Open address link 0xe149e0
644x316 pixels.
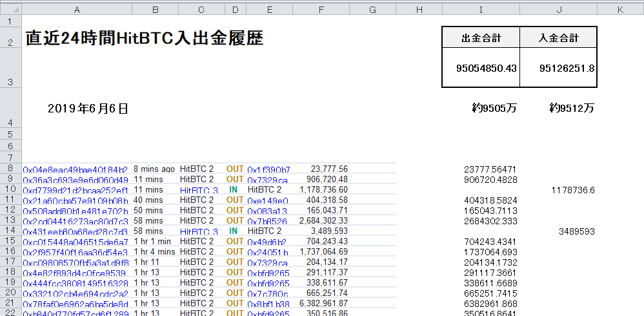(x=268, y=200)
